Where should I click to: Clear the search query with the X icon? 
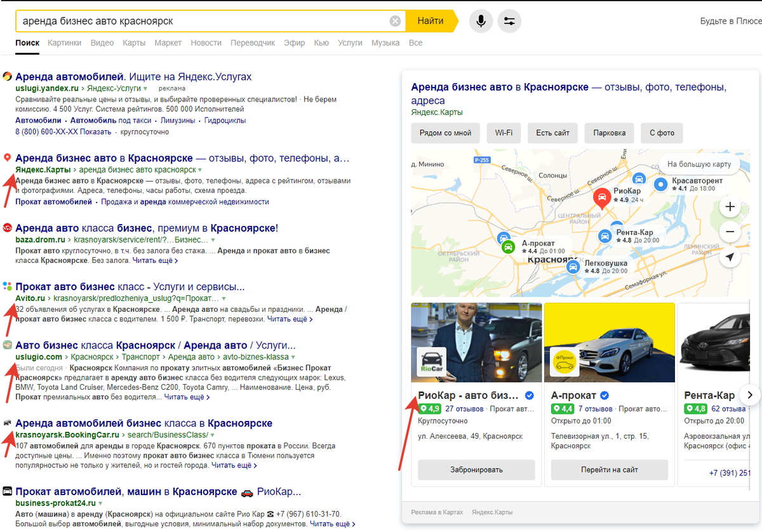(395, 21)
